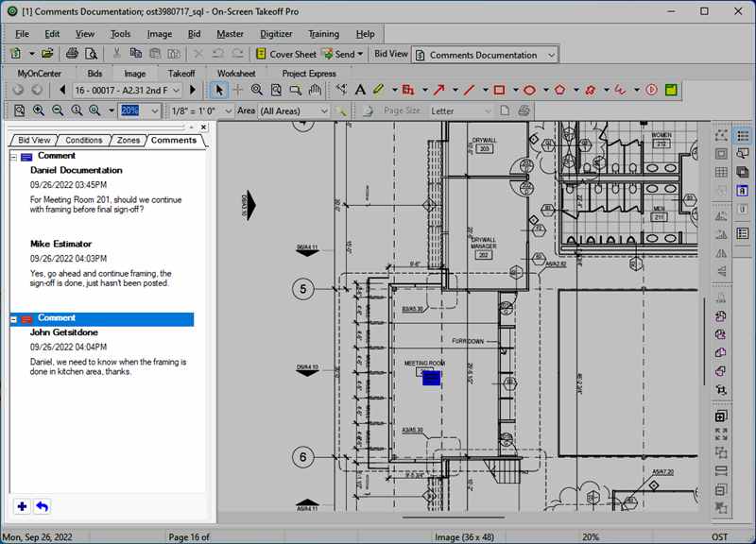
Task: Toggle the list view icon at top right
Action: 743,136
